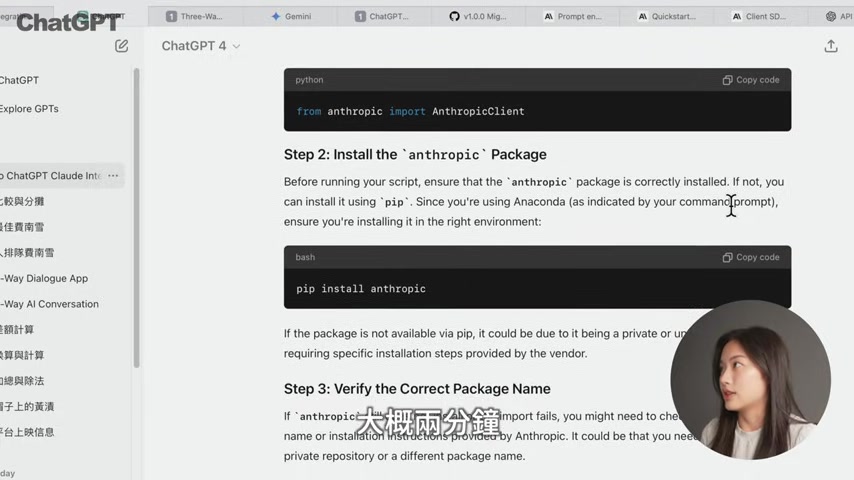The height and width of the screenshot is (480, 854).
Task: Click the new chat compose icon
Action: tap(121, 46)
